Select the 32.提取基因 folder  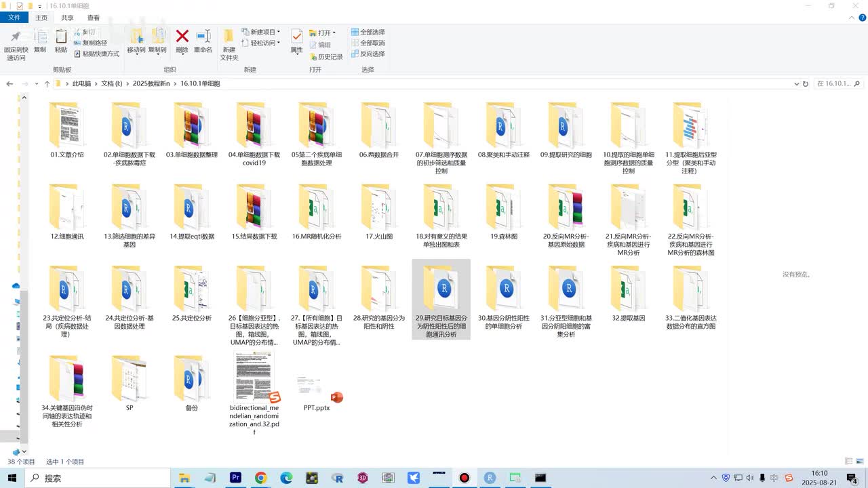(629, 293)
